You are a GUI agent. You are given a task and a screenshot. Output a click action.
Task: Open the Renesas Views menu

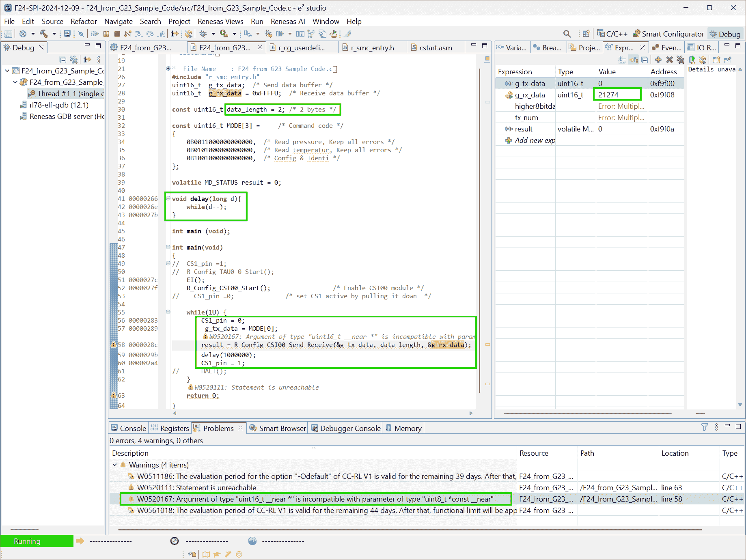220,22
